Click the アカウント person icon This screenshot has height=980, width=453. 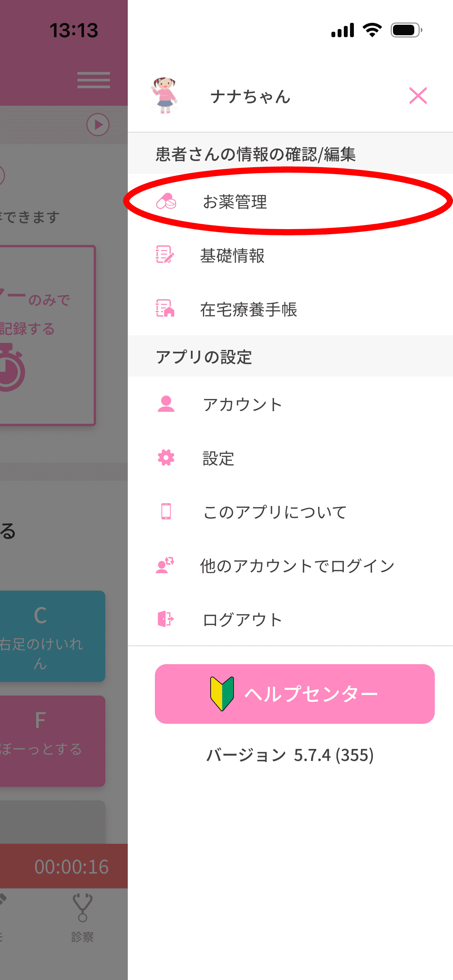pyautogui.click(x=166, y=404)
